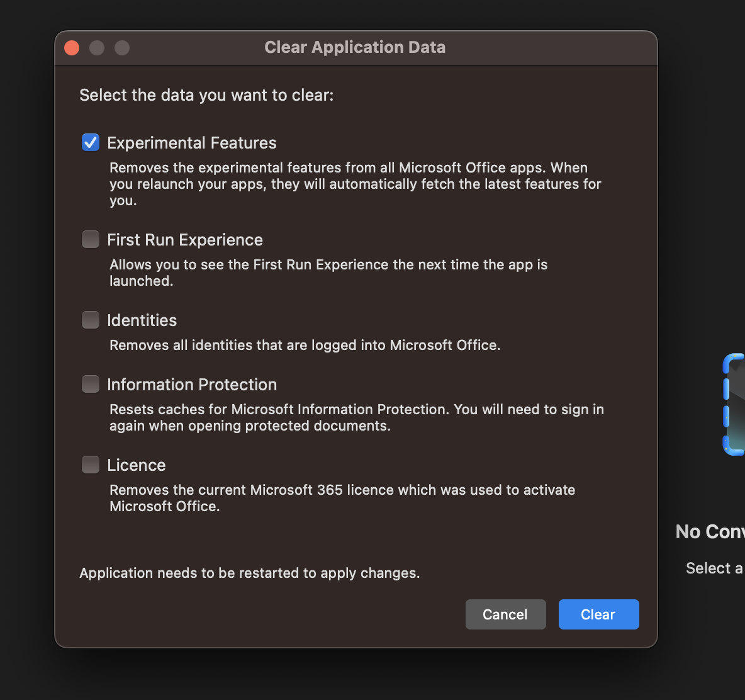Click the description 'Removes all identities that are logged'
Image resolution: width=745 pixels, height=700 pixels.
coord(305,345)
